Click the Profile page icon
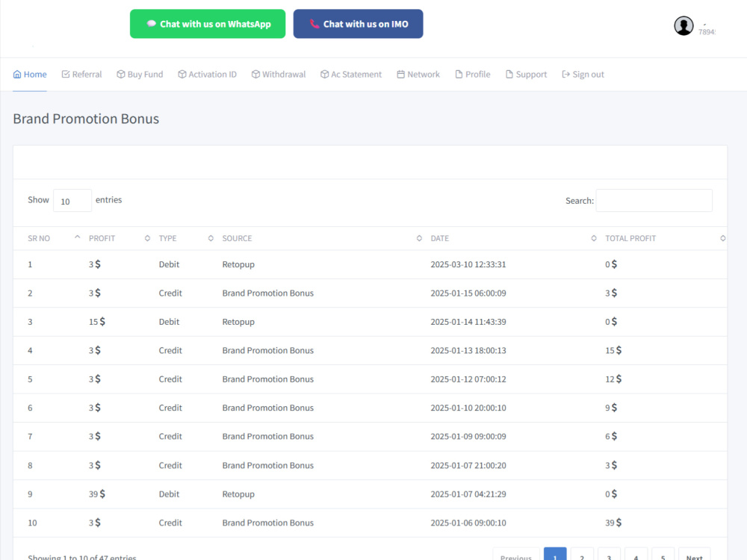 point(459,74)
